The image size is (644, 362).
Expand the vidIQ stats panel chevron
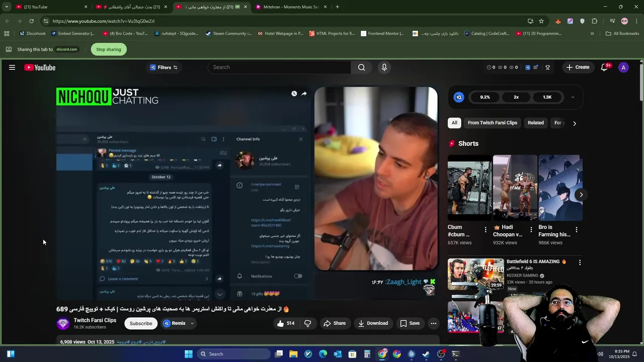tap(573, 97)
